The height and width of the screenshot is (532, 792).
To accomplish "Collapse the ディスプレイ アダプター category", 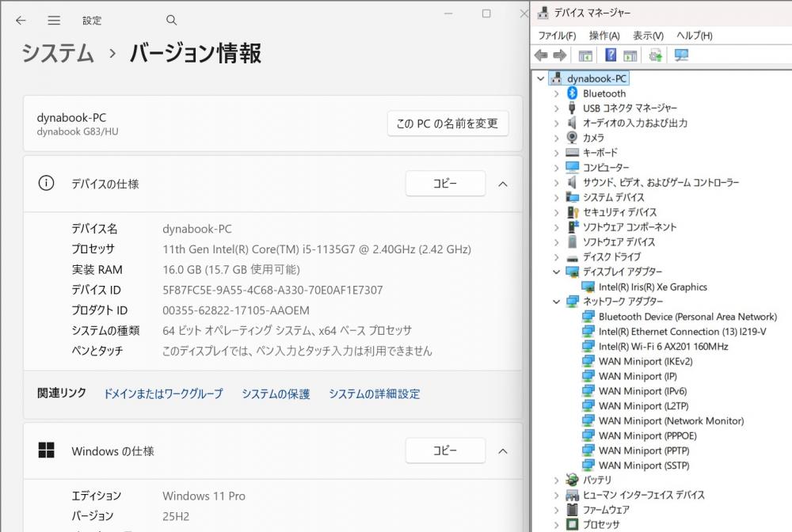I will pos(556,272).
